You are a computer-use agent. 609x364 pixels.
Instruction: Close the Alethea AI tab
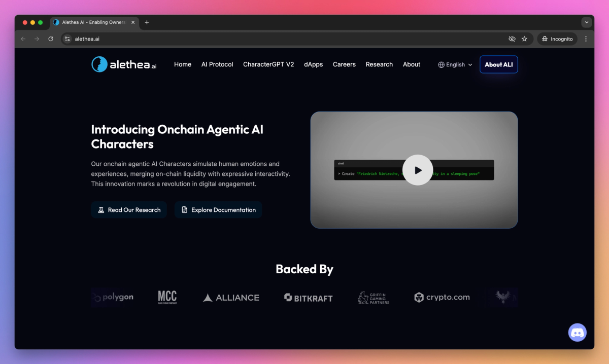click(133, 22)
